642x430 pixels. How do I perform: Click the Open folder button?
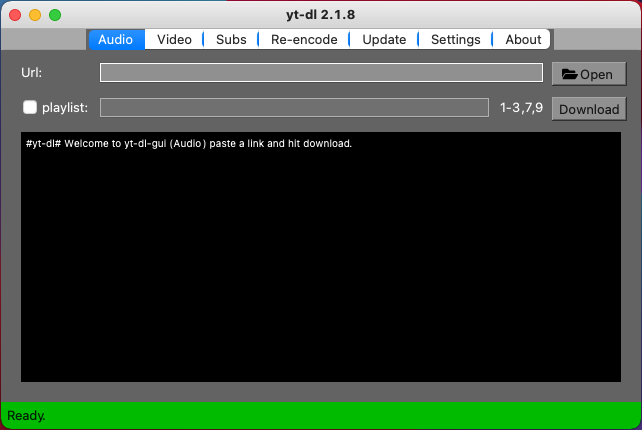pyautogui.click(x=589, y=74)
